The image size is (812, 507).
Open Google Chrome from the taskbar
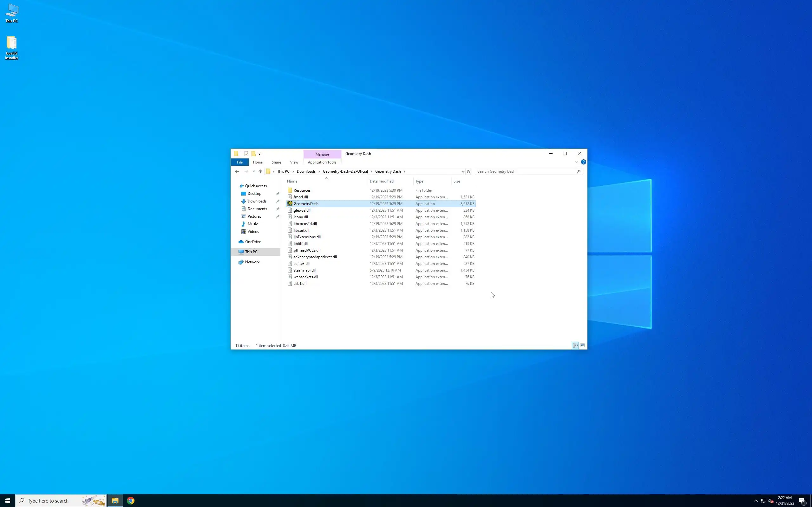131,501
